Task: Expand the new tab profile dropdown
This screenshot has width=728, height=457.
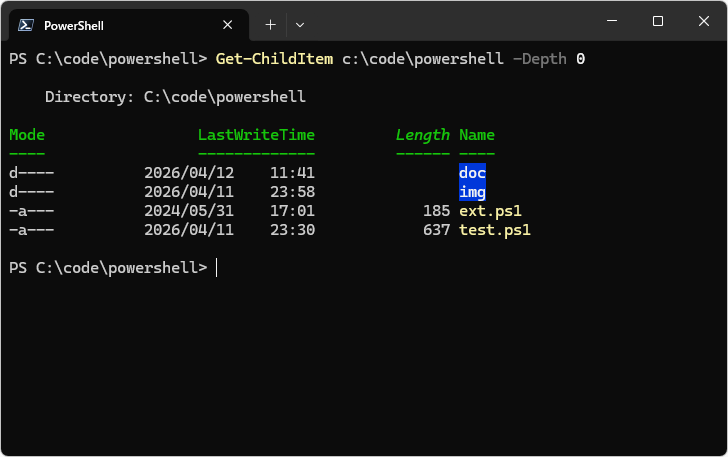Action: click(x=300, y=24)
